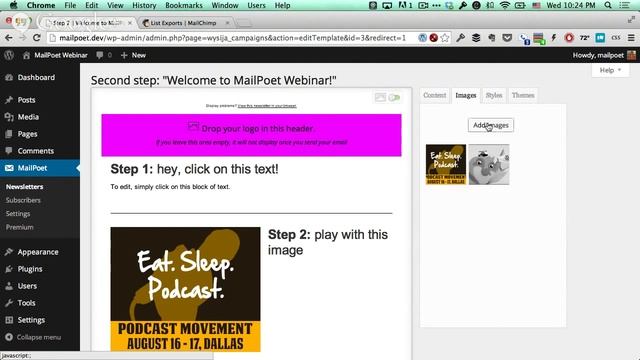Image resolution: width=640 pixels, height=360 pixels.
Task: Go back with the browser back arrow
Action: point(9,38)
